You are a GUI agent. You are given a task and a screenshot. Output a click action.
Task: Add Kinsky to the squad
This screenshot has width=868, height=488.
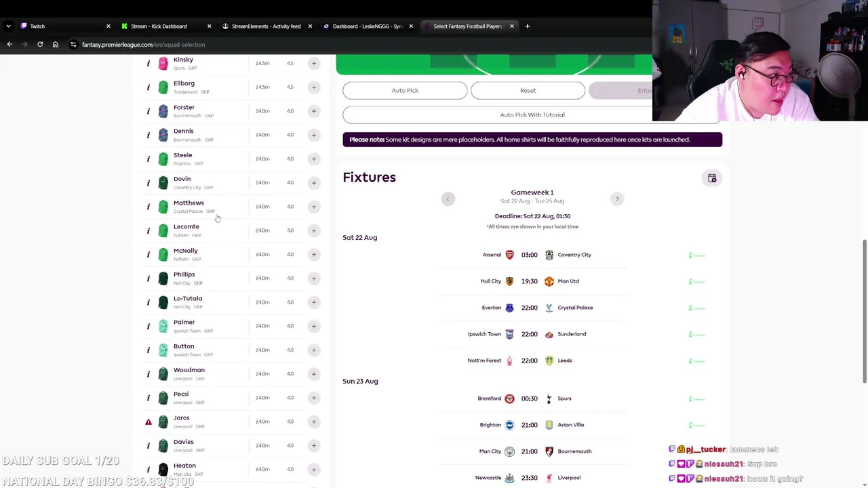313,64
